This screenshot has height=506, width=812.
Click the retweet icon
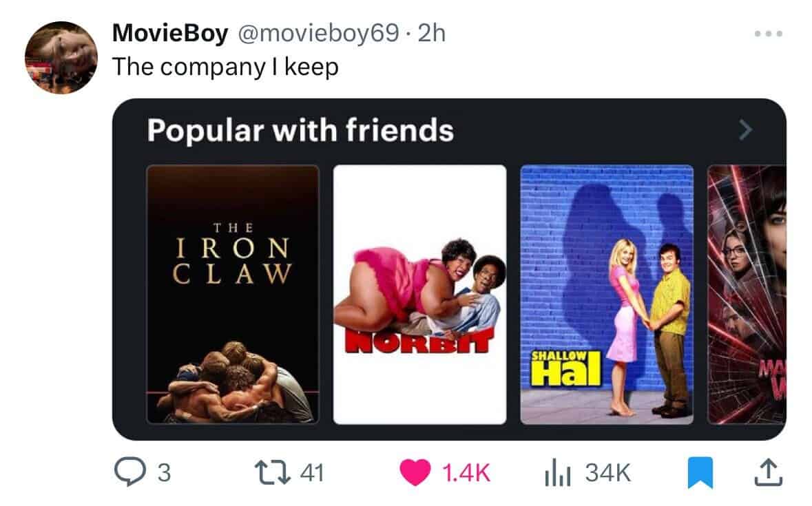[x=273, y=472]
